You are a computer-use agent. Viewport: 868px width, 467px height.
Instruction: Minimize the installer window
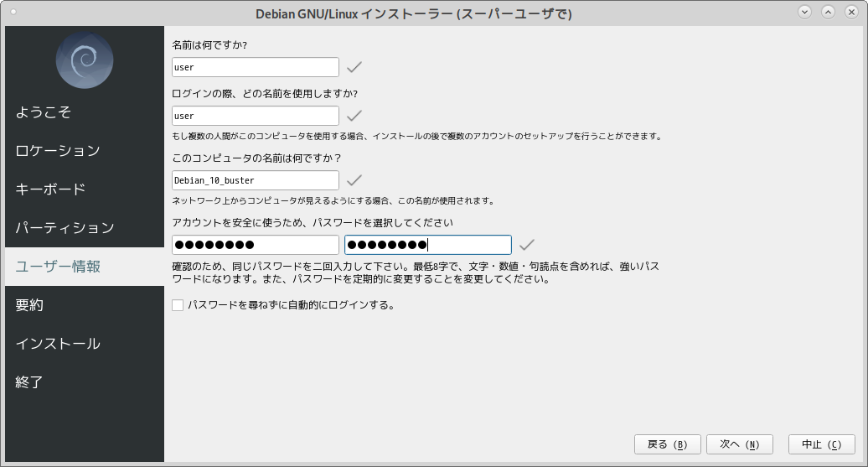point(805,12)
